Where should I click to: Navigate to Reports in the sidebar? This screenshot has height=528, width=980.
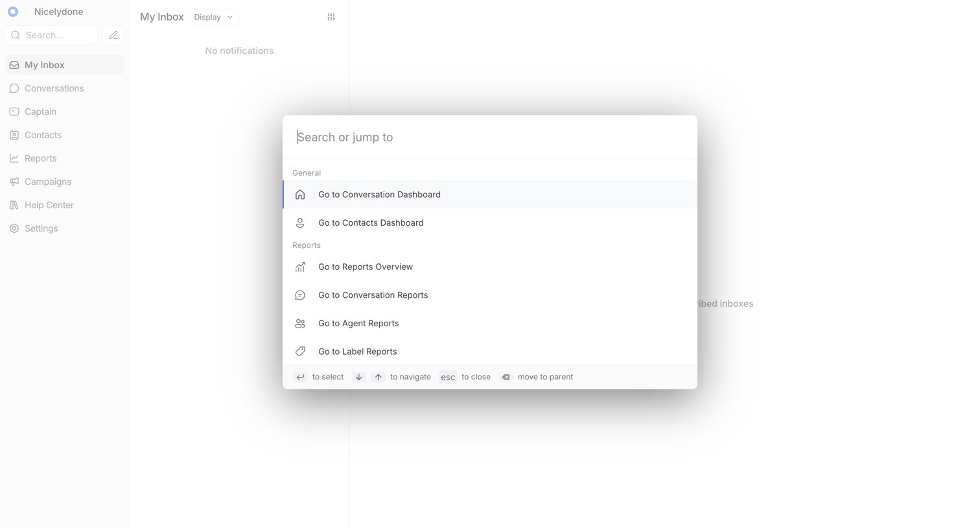click(x=64, y=158)
